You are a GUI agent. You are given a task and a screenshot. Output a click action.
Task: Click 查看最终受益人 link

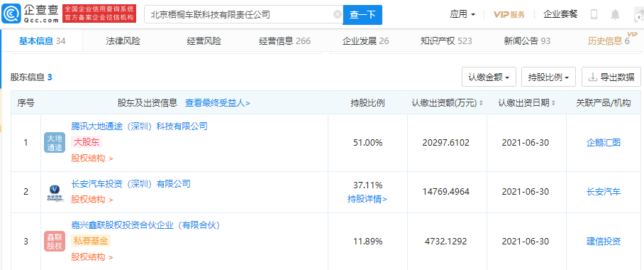(x=217, y=103)
